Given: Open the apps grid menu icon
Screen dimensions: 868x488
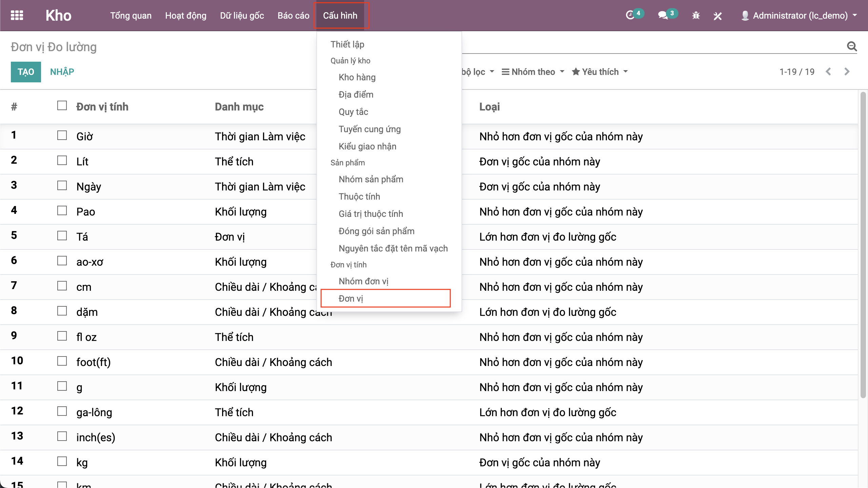Looking at the screenshot, I should [17, 16].
